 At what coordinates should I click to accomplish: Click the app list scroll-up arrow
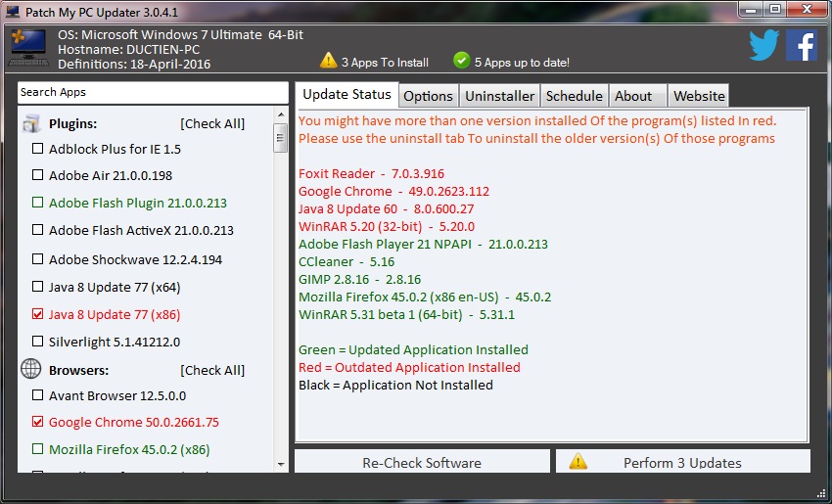281,115
